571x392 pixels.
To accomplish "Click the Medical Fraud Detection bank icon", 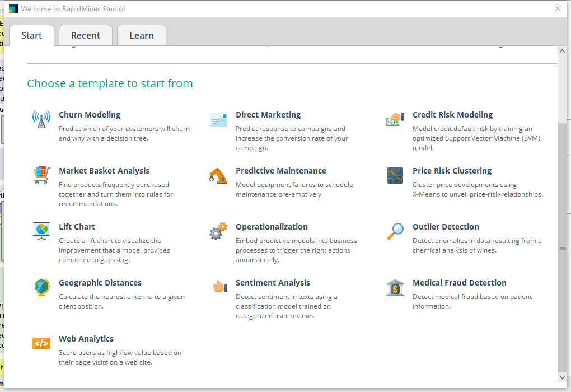I will (x=395, y=288).
